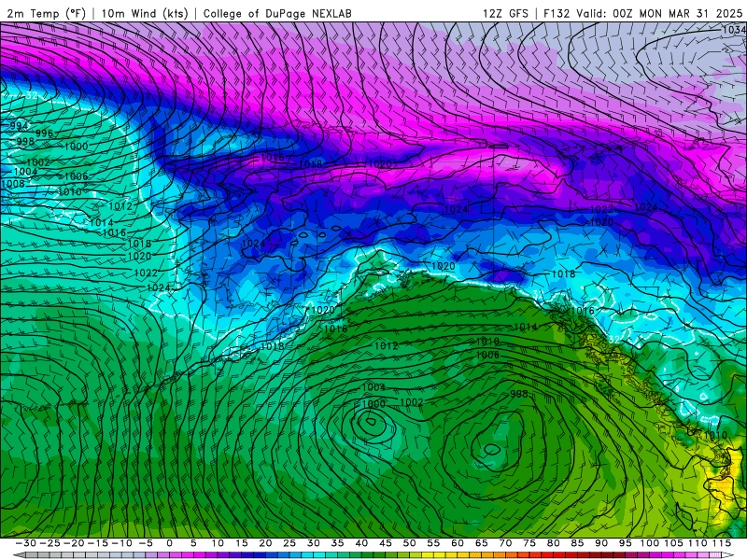Click the -10 value on color scale
This screenshot has width=747, height=560.
click(121, 543)
